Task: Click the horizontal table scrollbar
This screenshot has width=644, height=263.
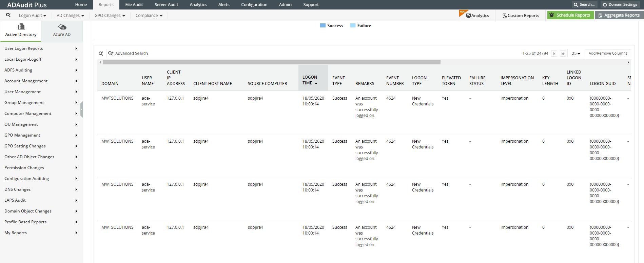Action: click(x=271, y=62)
